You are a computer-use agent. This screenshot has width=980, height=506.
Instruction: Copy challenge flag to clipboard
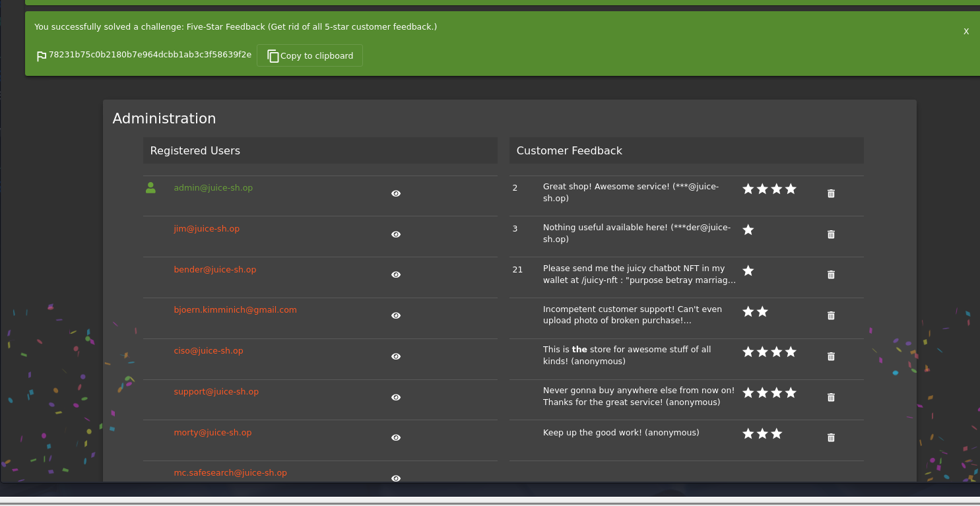click(310, 56)
